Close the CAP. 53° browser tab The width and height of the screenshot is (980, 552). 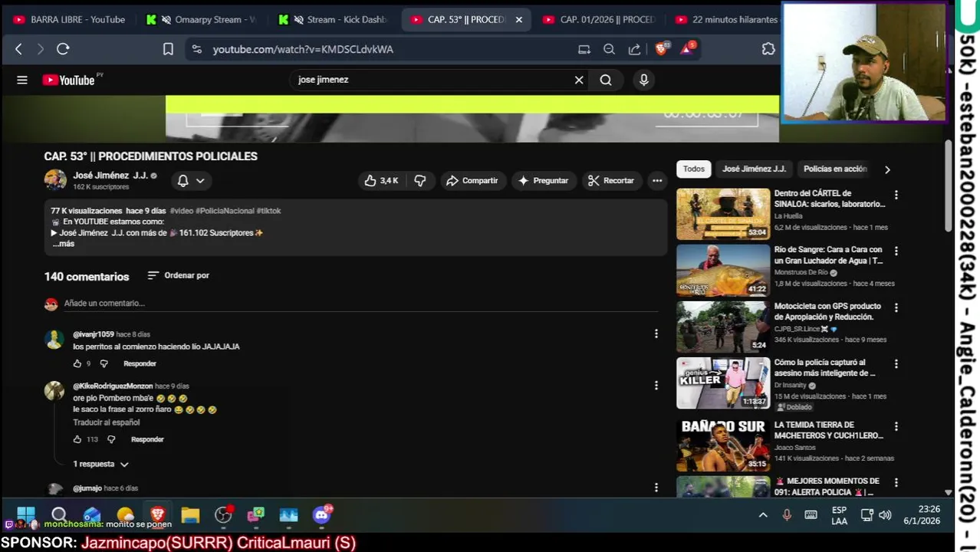click(x=518, y=20)
